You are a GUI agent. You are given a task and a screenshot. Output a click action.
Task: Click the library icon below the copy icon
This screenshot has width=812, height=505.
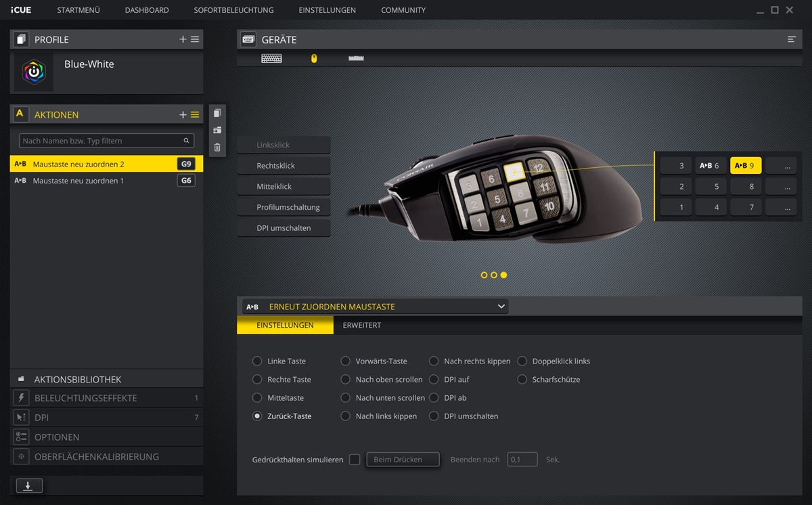pyautogui.click(x=217, y=130)
